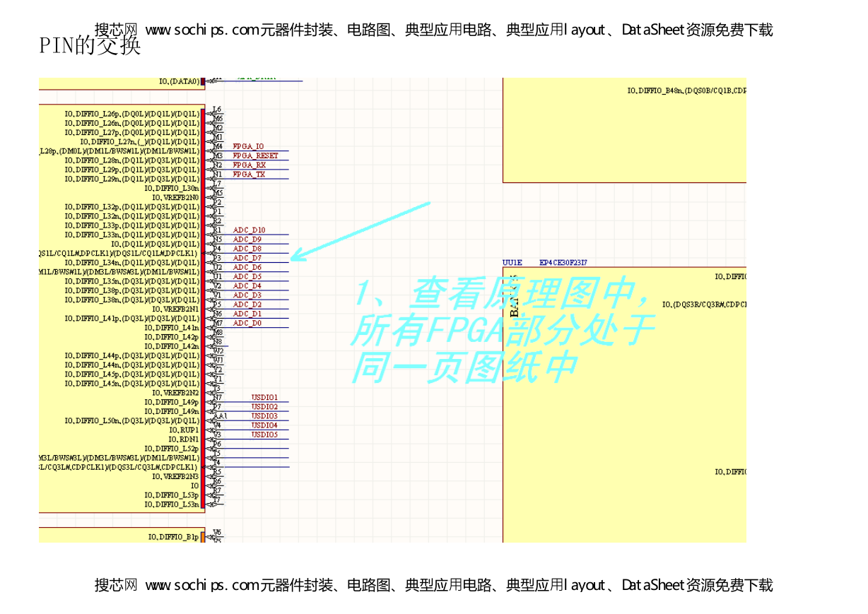Click the IO,(DATA0) pin name

click(x=180, y=82)
